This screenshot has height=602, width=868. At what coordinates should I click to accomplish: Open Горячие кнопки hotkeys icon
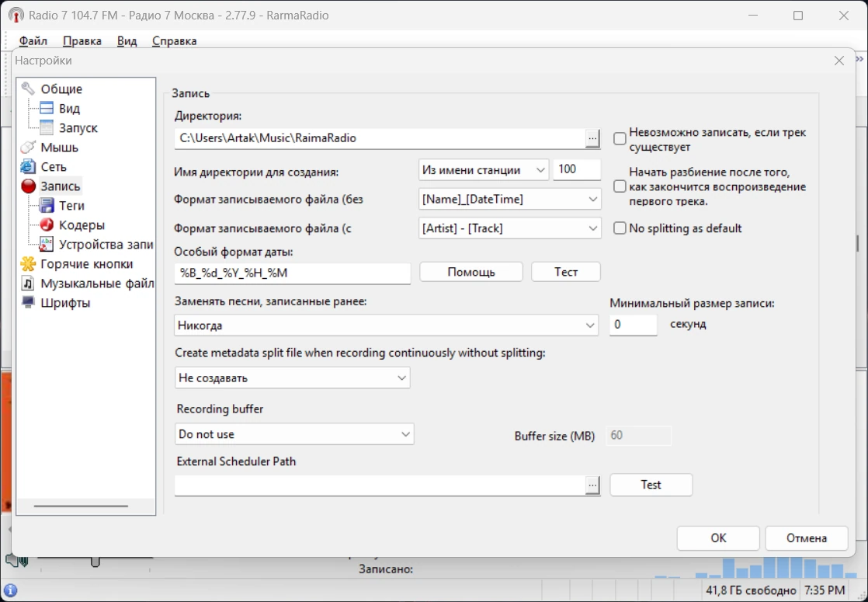click(28, 263)
